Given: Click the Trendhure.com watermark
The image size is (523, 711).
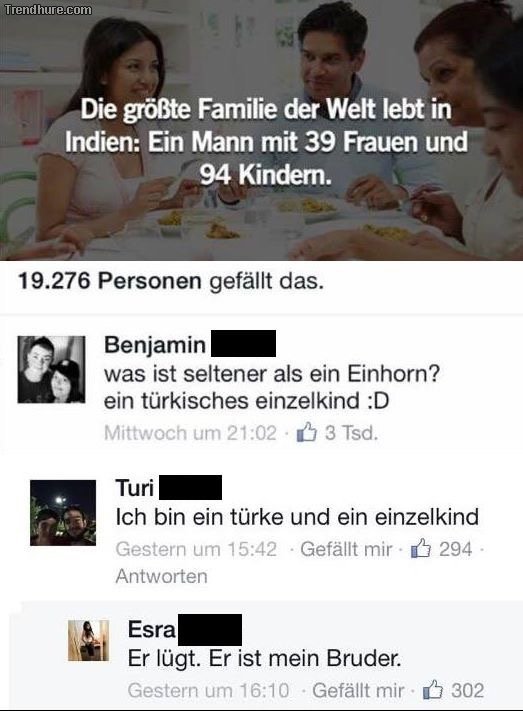Looking at the screenshot, I should [48, 10].
